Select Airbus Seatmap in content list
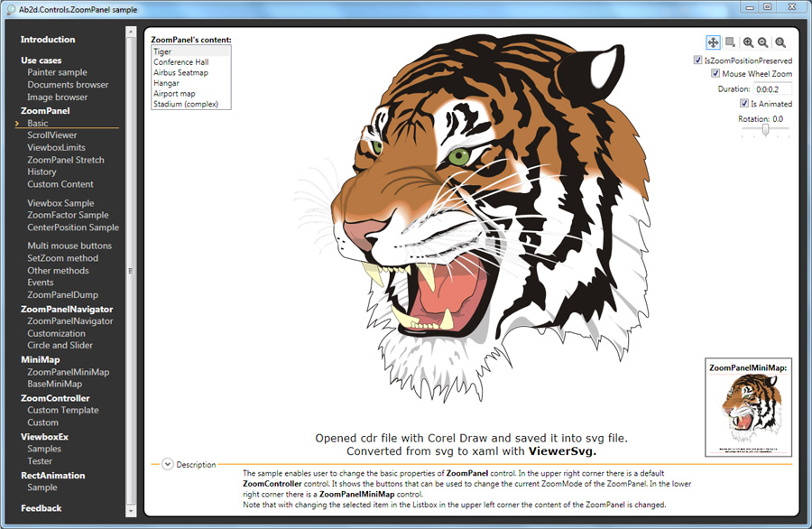The width and height of the screenshot is (812, 529). (x=180, y=73)
